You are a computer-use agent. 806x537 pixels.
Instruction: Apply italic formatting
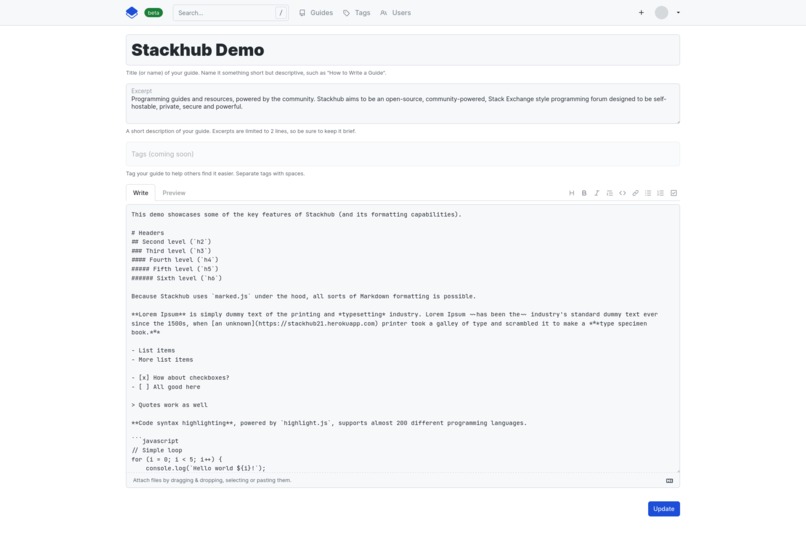coord(597,193)
